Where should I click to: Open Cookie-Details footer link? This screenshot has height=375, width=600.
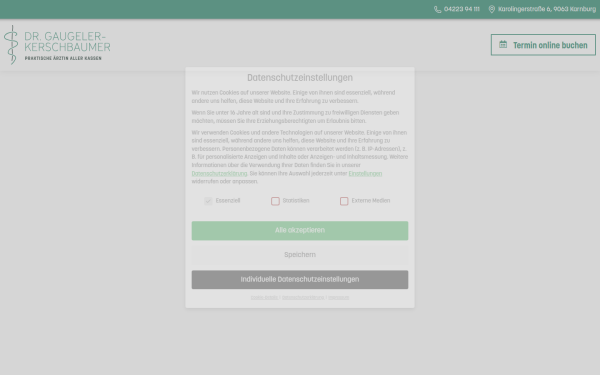click(264, 297)
